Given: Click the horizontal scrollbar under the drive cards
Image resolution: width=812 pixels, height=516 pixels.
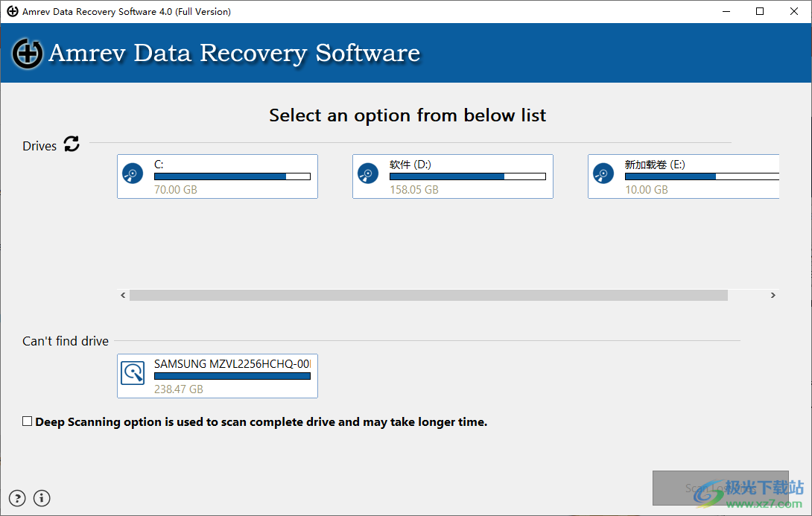Looking at the screenshot, I should 428,295.
